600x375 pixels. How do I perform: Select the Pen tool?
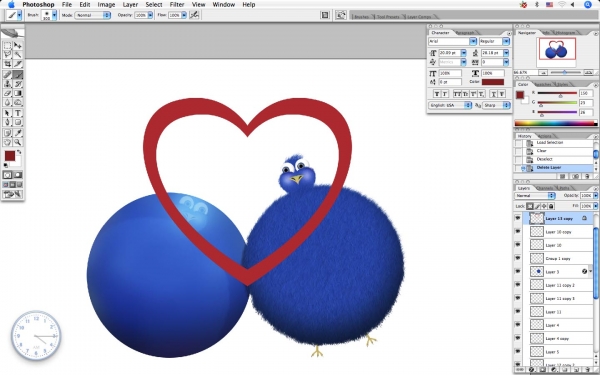point(7,122)
